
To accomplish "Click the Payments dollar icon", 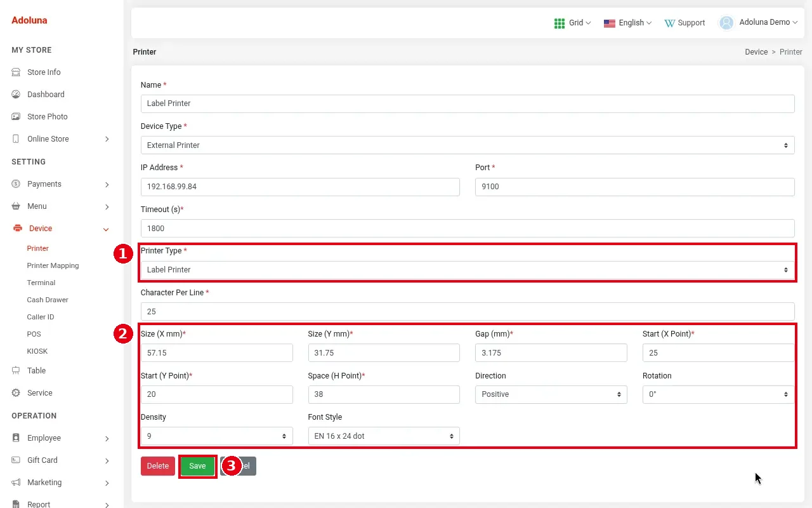I will coord(16,184).
